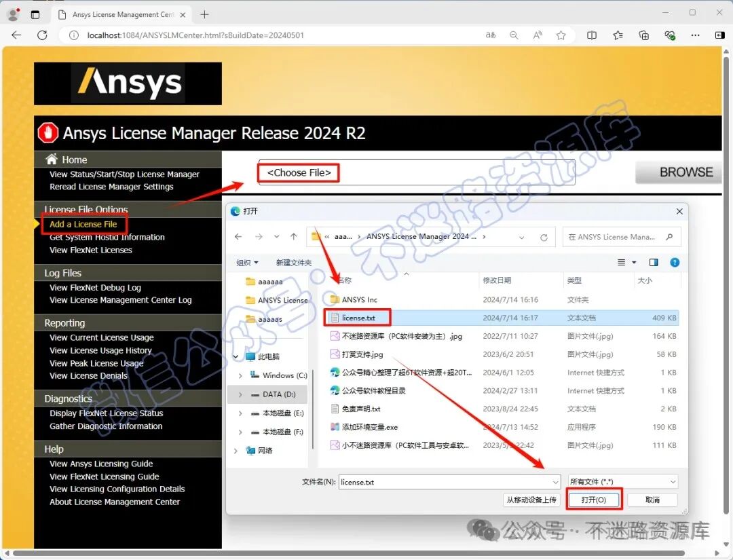Activate the read aloud icon
The height and width of the screenshot is (560, 733).
(x=538, y=35)
